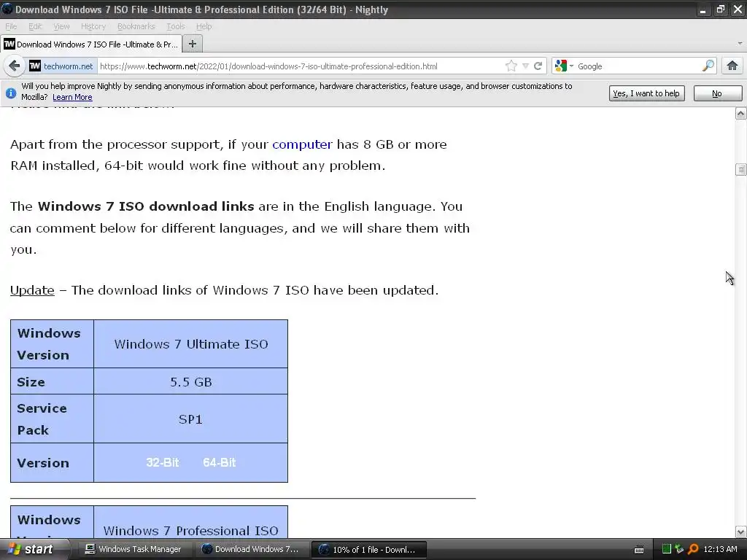747x560 pixels.
Task: Open the Bookmarks menu
Action: (x=136, y=26)
